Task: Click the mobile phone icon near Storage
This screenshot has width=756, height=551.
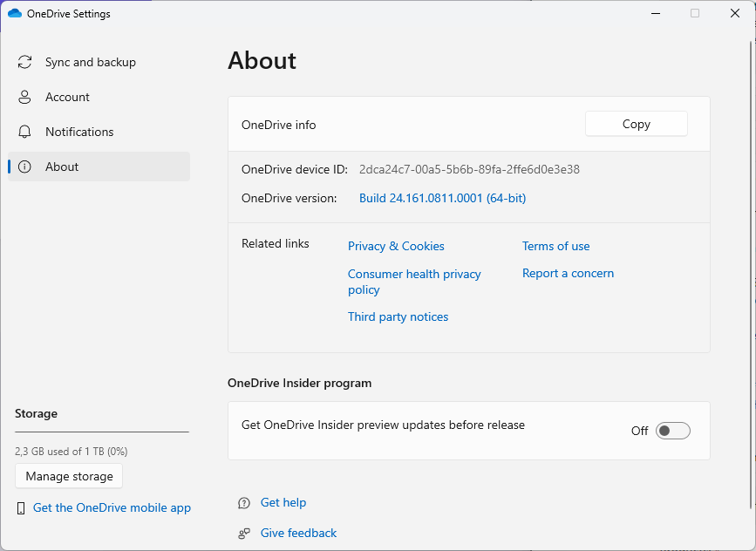Action: click(x=22, y=508)
